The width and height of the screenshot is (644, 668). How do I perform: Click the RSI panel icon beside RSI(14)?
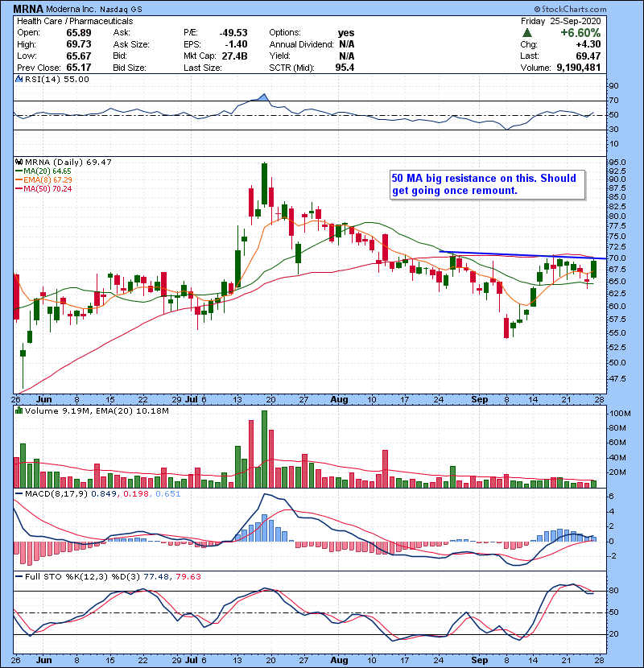tap(19, 79)
